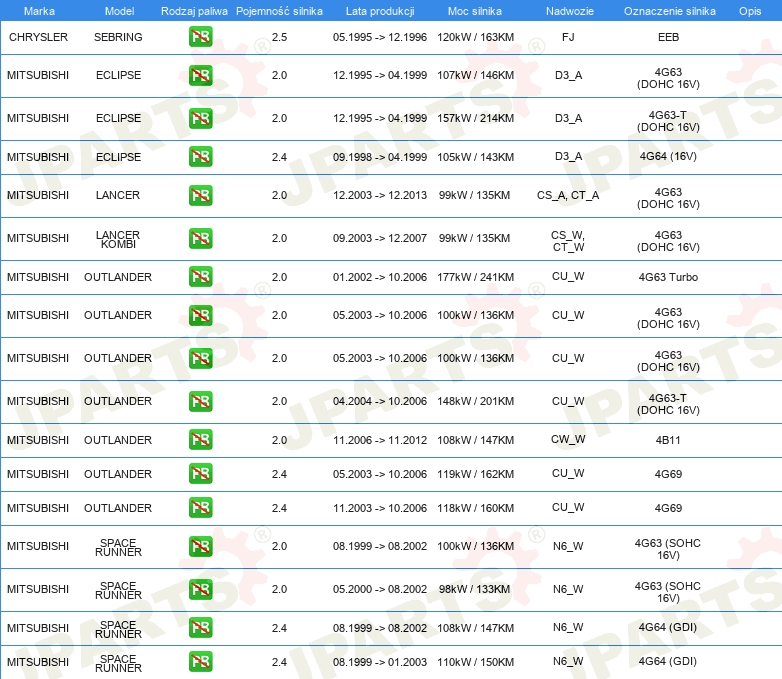Click the 05.2000 -> 08.2002 date range
Viewport: 782px width, 679px height.
tap(380, 589)
